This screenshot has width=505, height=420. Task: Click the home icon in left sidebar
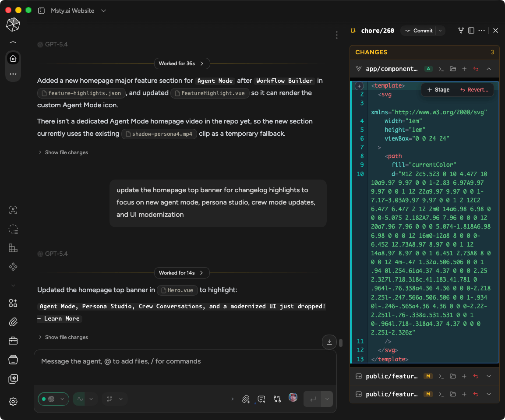(x=13, y=58)
